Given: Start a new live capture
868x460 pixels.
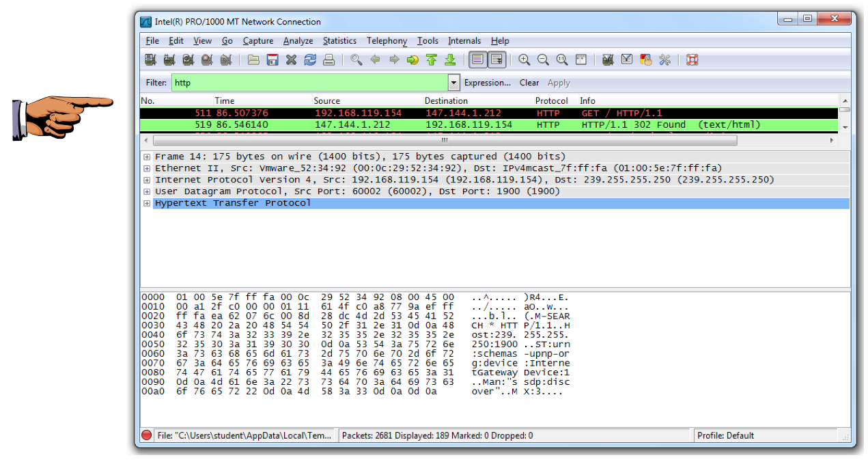Looking at the screenshot, I should (x=188, y=60).
